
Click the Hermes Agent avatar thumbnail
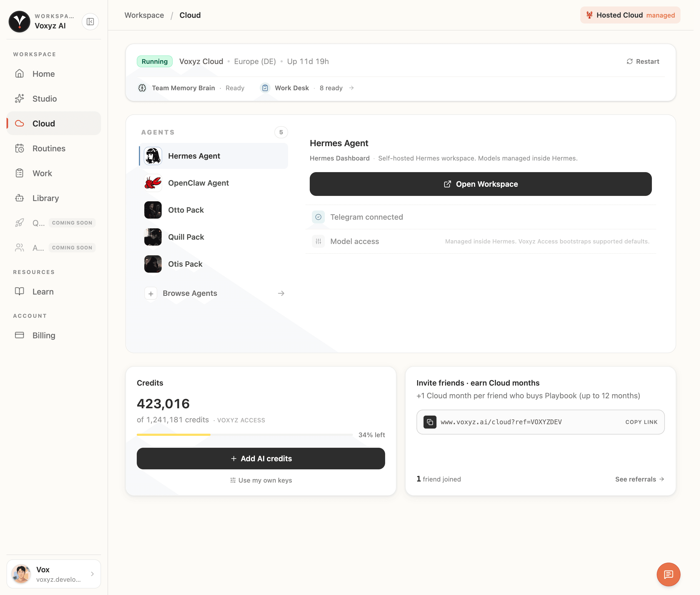153,156
